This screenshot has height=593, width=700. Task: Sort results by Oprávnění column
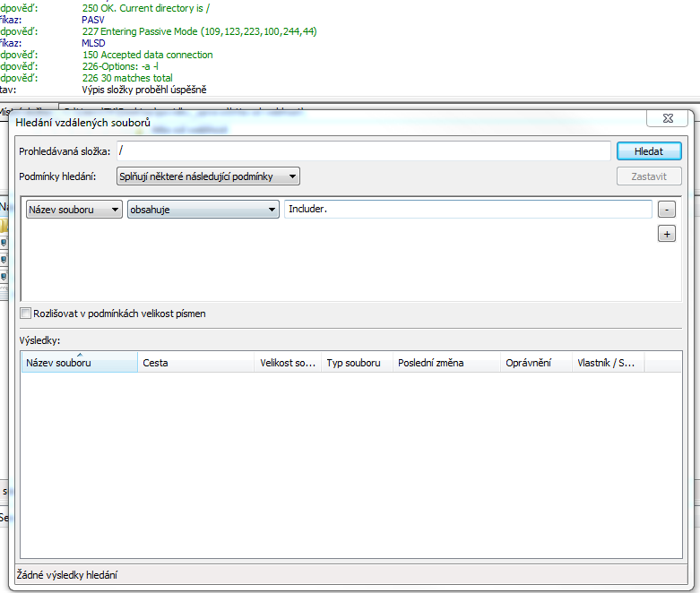point(535,363)
